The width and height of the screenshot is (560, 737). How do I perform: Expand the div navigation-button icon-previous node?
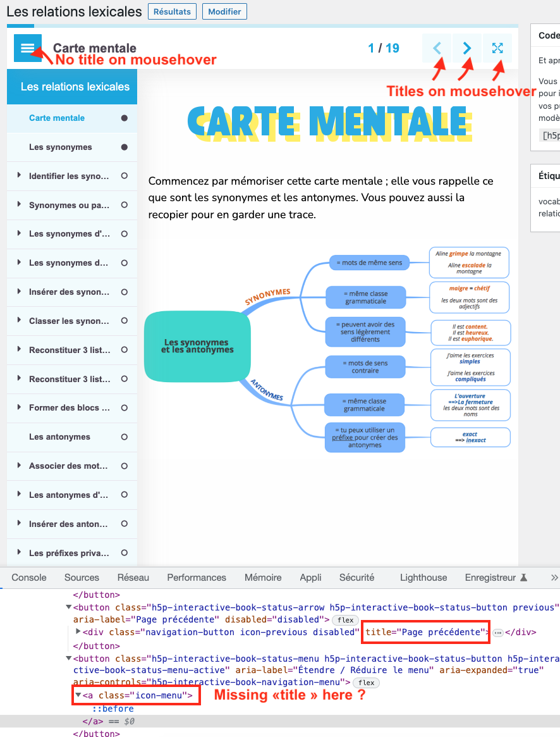pyautogui.click(x=78, y=632)
